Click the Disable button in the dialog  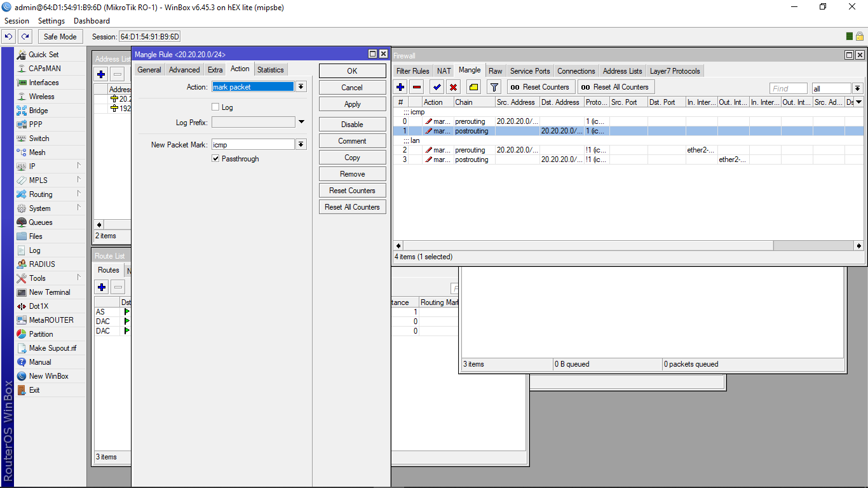(352, 125)
